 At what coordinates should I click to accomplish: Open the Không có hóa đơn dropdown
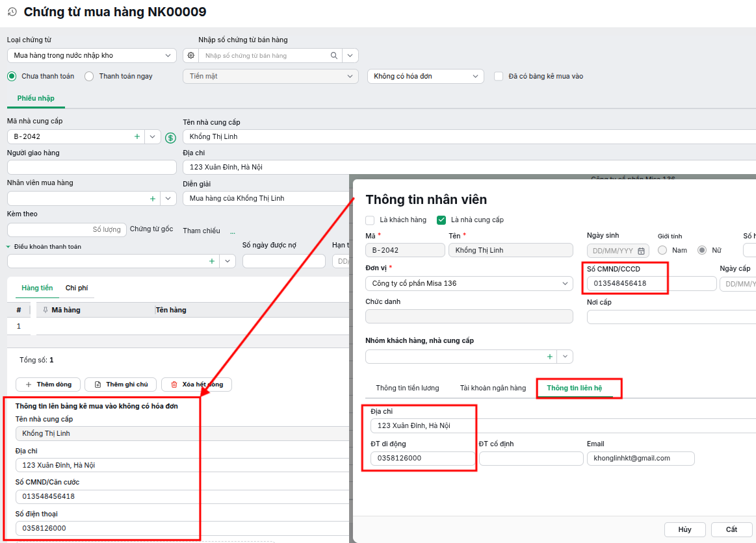(x=425, y=76)
